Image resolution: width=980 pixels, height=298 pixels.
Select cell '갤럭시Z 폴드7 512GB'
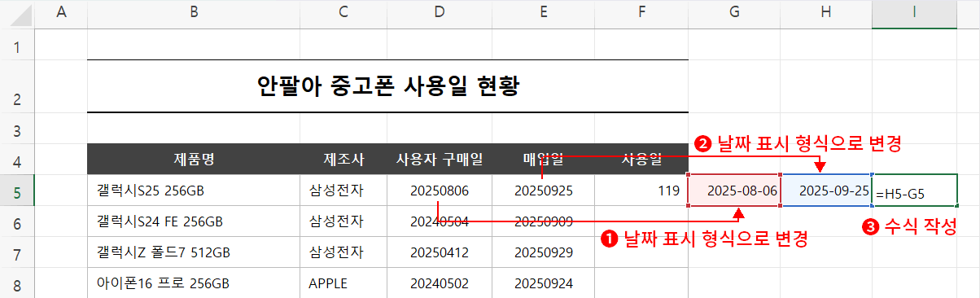point(193,252)
